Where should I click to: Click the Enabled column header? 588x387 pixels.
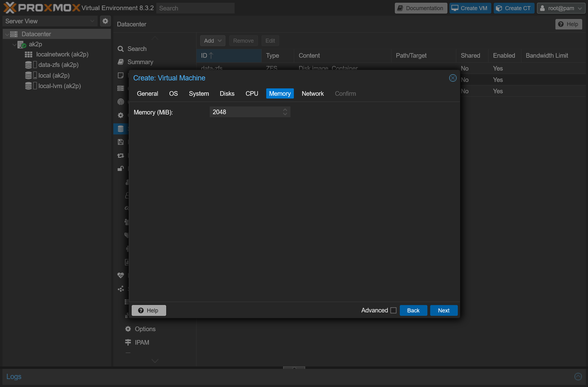point(504,56)
